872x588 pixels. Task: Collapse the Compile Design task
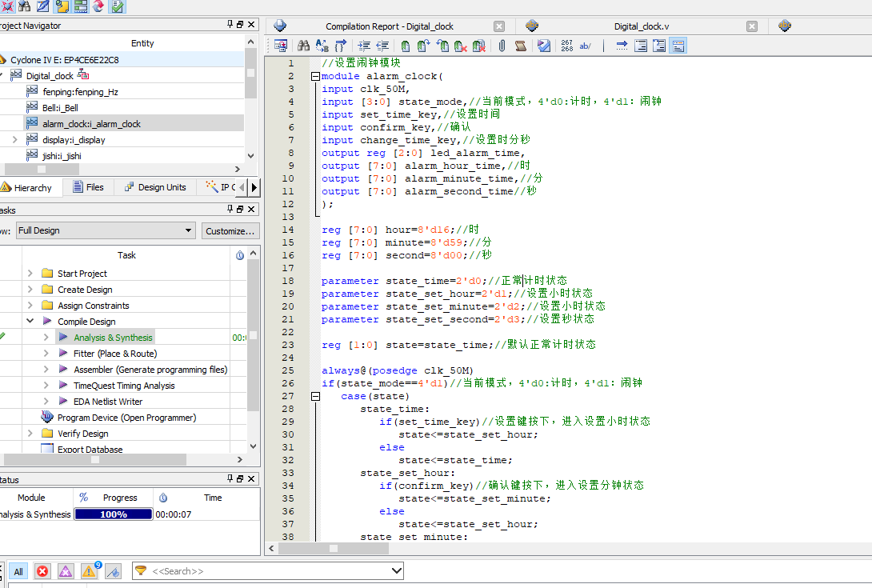coord(30,321)
